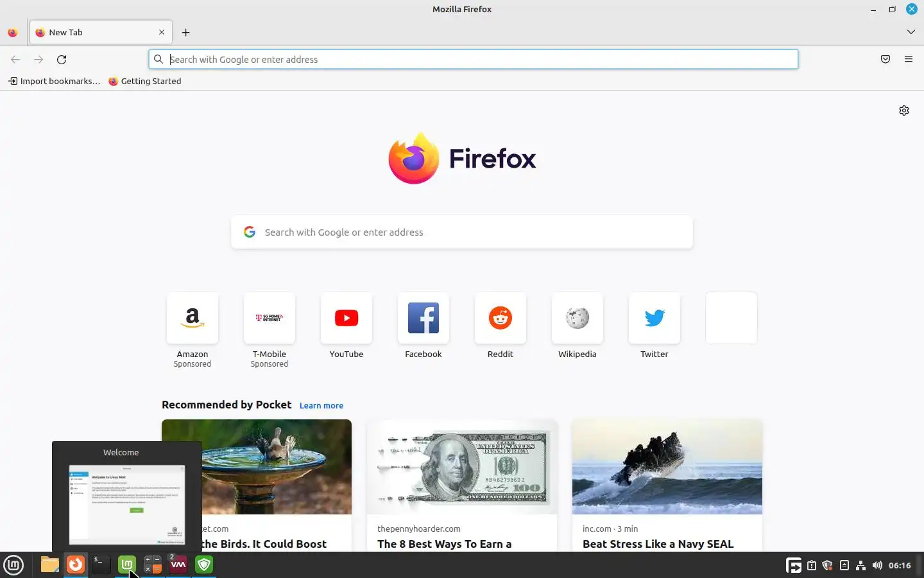Open Import bookmarks from bookmarks toolbar

click(55, 82)
